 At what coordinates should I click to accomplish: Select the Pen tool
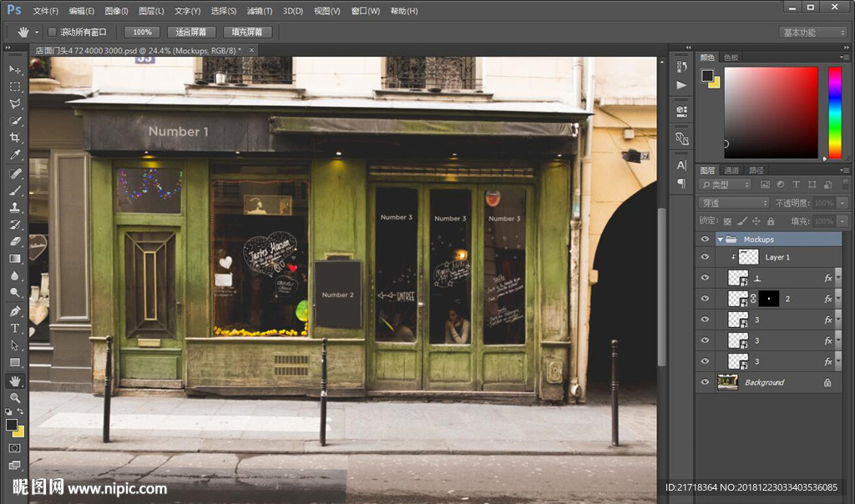coord(14,310)
